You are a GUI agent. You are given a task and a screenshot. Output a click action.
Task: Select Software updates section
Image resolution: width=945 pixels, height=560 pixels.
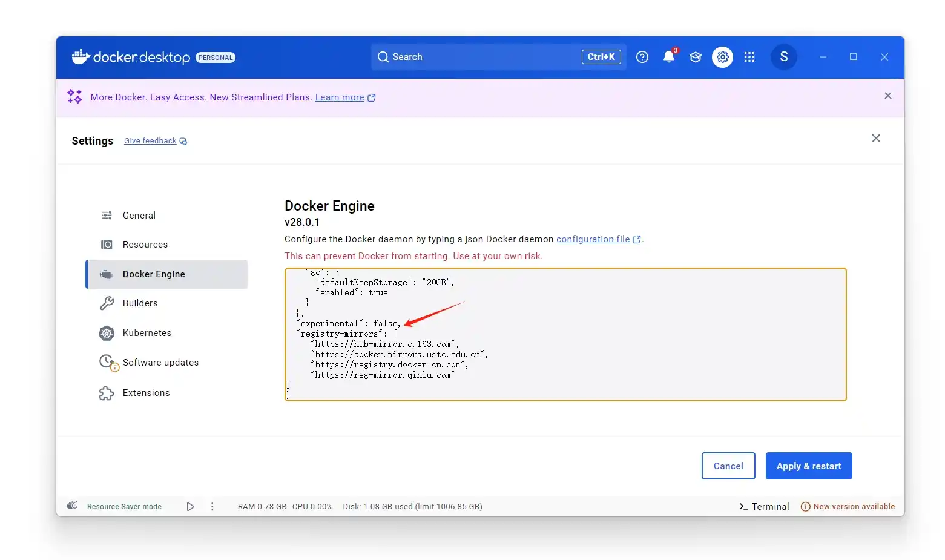coord(160,363)
